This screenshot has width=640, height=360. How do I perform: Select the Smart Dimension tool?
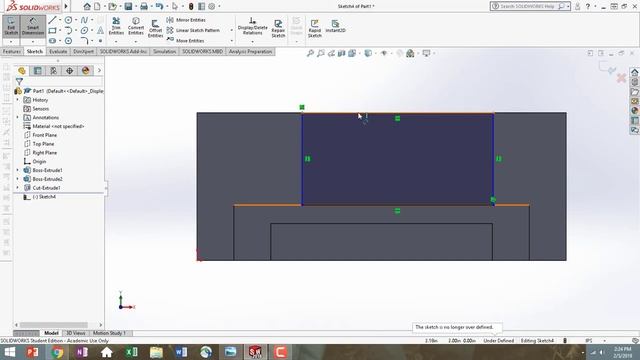33,26
